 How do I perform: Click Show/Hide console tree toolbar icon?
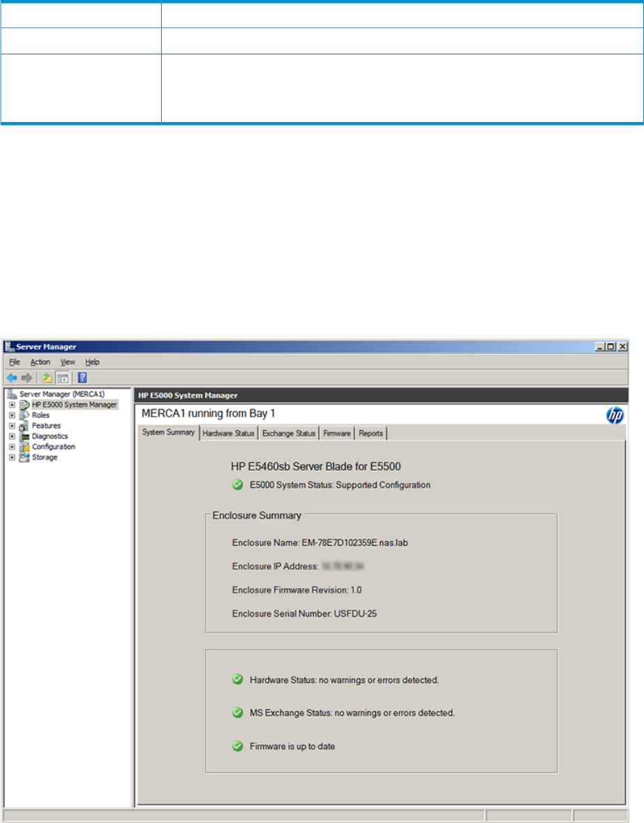[63, 377]
